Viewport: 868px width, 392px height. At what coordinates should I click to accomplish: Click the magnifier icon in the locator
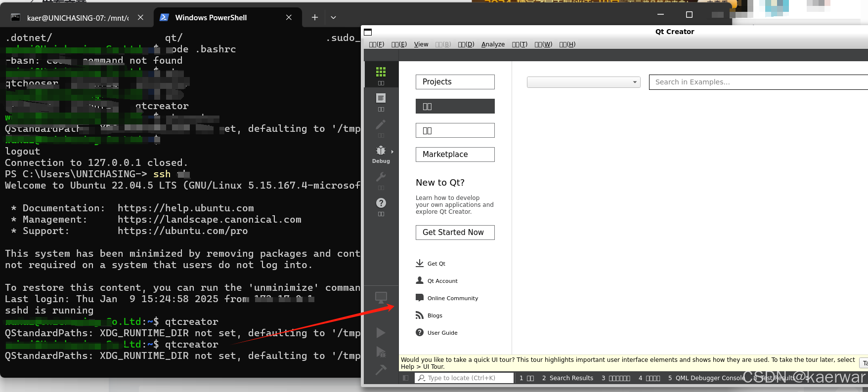422,378
